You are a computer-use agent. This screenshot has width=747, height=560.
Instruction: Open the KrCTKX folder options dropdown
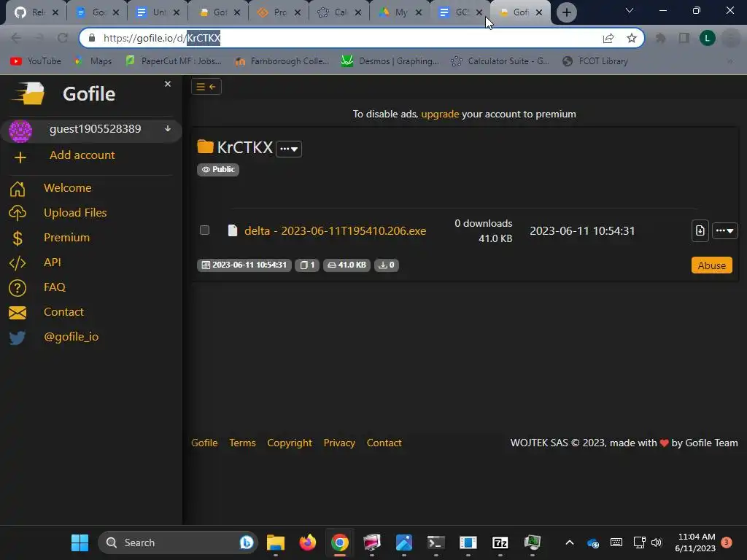289,149
